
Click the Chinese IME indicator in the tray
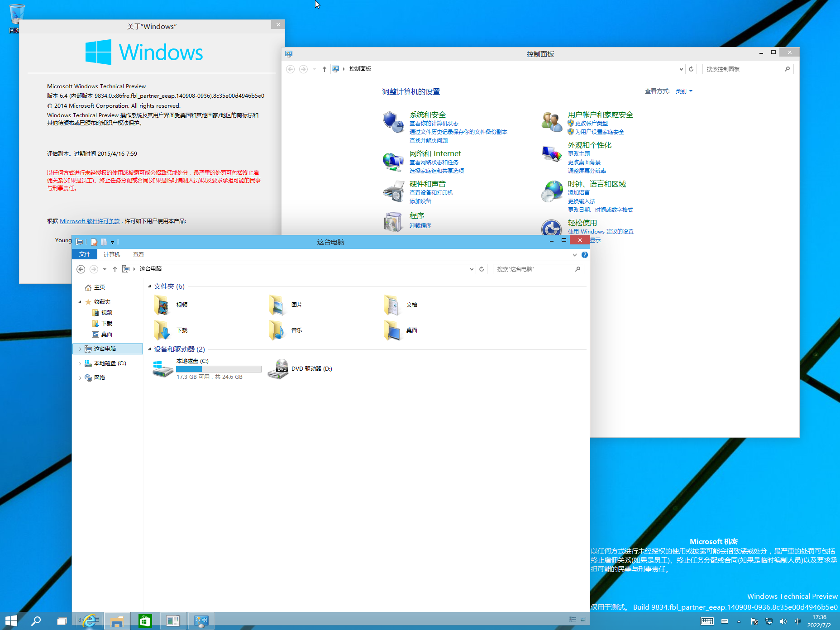point(797,621)
